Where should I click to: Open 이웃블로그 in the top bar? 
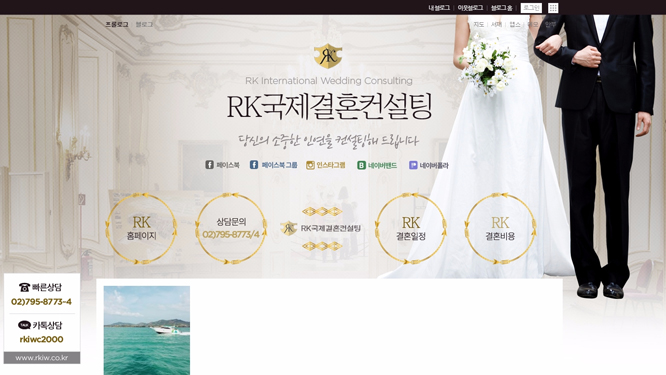[470, 8]
